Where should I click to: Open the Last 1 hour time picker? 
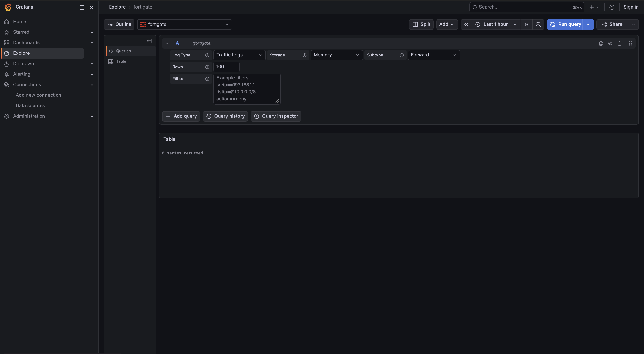tap(496, 24)
